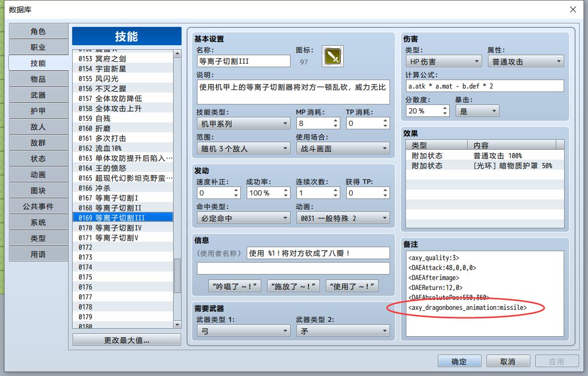This screenshot has width=588, height=376.
Task: Select empty skill slot 0175
Action: pos(123,277)
